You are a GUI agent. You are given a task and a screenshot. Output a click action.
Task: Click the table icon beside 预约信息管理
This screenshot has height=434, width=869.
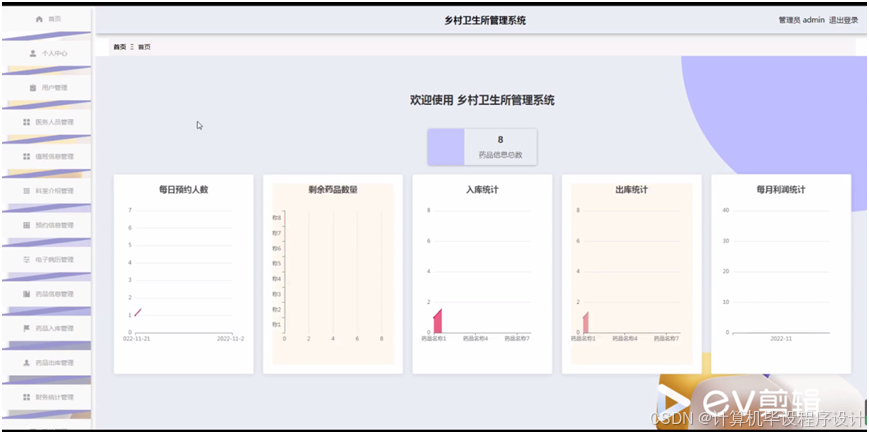[26, 225]
